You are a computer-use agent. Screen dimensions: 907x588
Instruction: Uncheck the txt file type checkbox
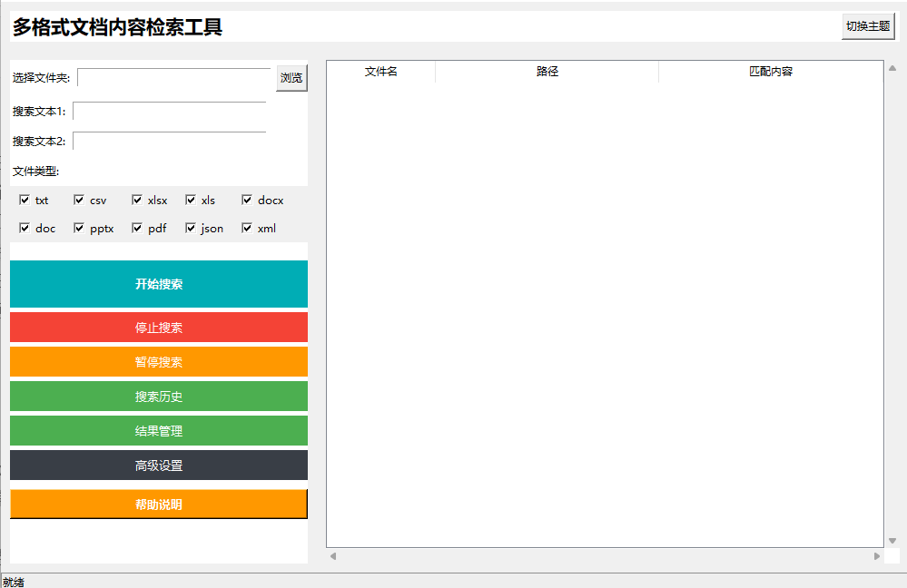[x=25, y=200]
